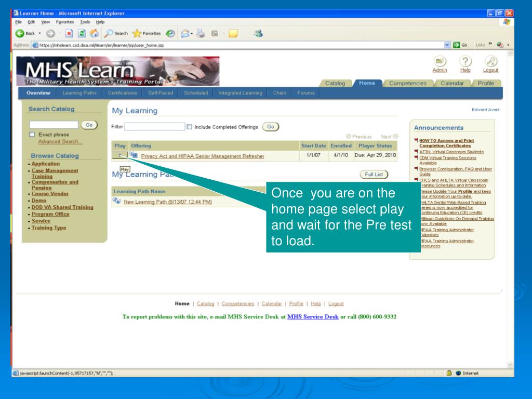Image resolution: width=532 pixels, height=399 pixels.
Task: Select the Forums subtab
Action: click(305, 93)
